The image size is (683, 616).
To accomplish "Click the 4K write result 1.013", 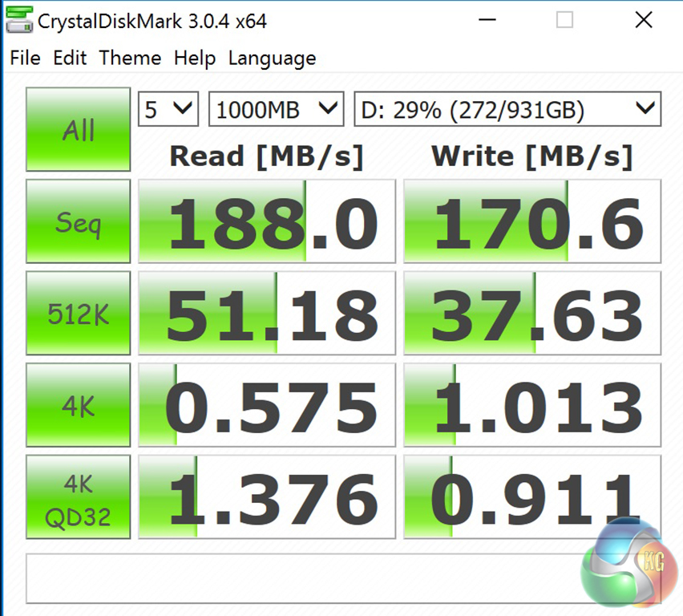I will [532, 405].
